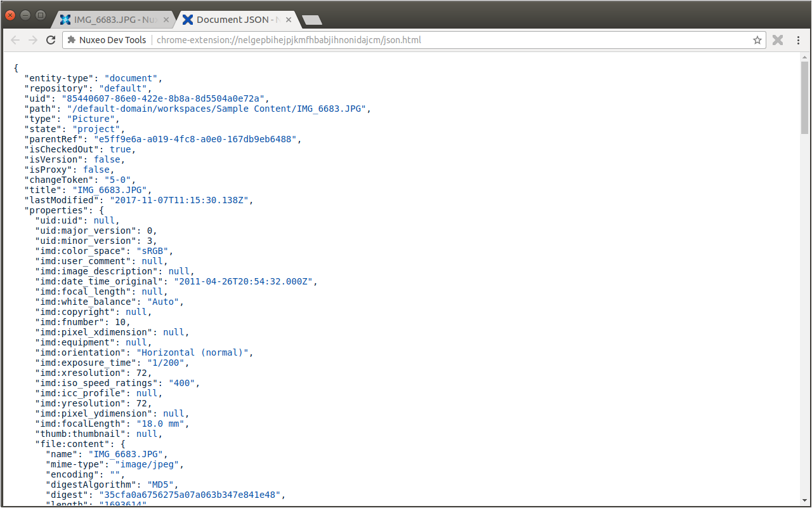Close the IMG_6683.JPG tab
This screenshot has width=812, height=508.
coord(166,20)
